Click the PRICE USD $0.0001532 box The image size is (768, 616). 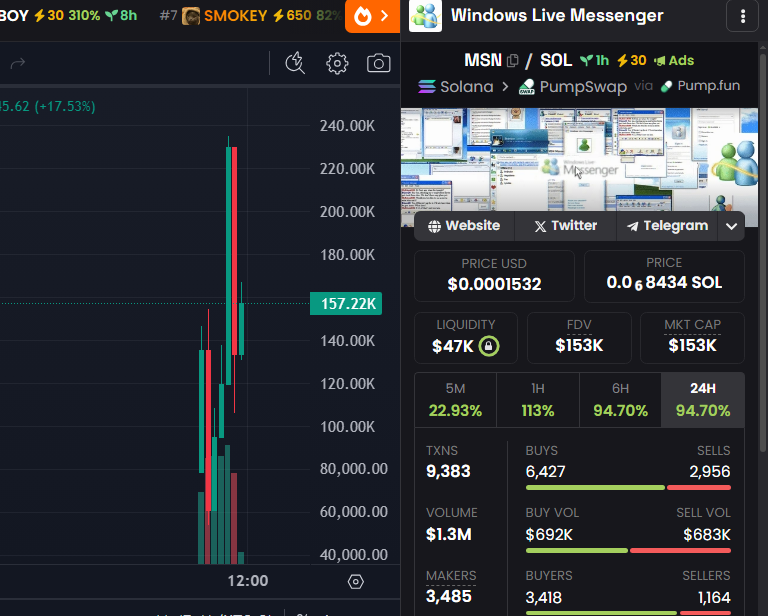[494, 276]
